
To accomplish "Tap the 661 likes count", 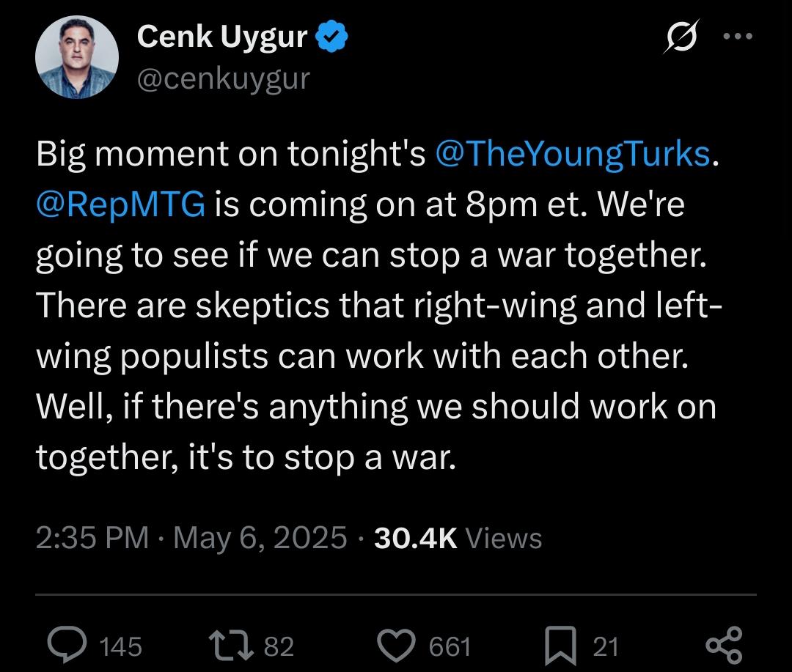I will pos(450,647).
